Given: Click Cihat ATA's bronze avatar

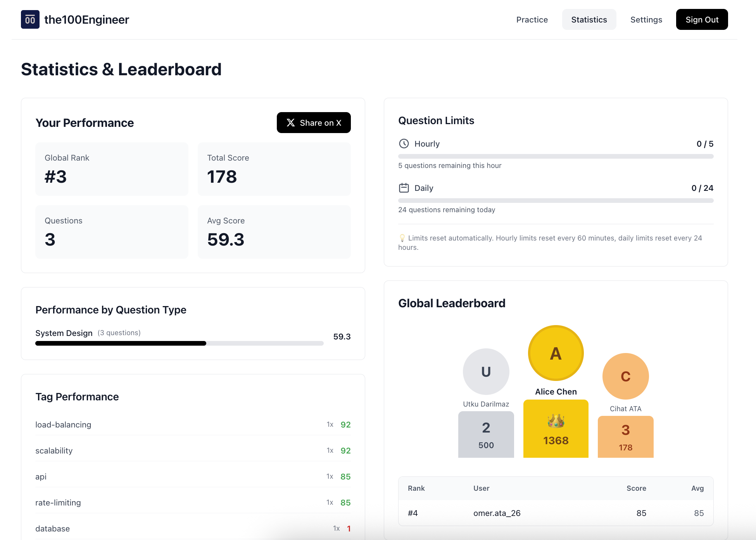Looking at the screenshot, I should (x=625, y=376).
